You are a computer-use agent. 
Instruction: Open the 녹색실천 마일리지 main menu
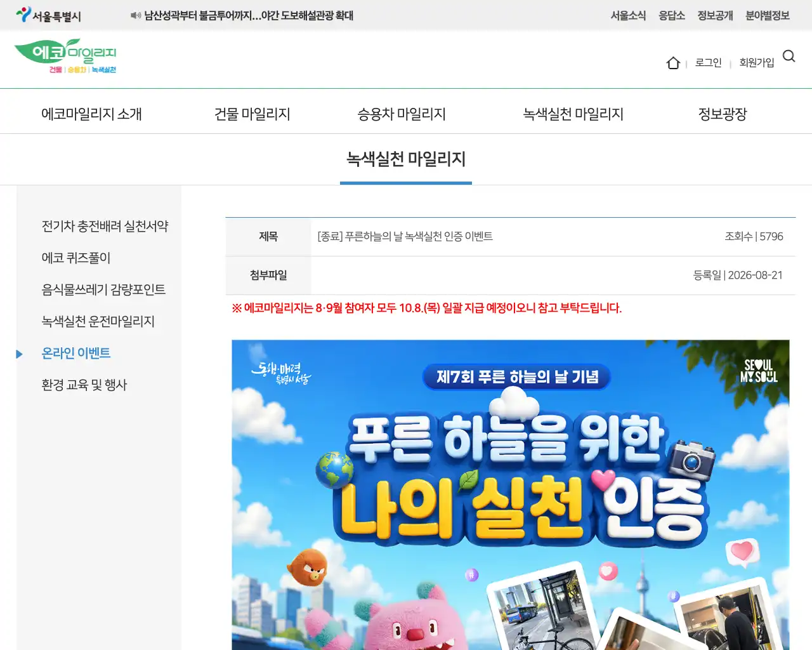[x=573, y=114]
